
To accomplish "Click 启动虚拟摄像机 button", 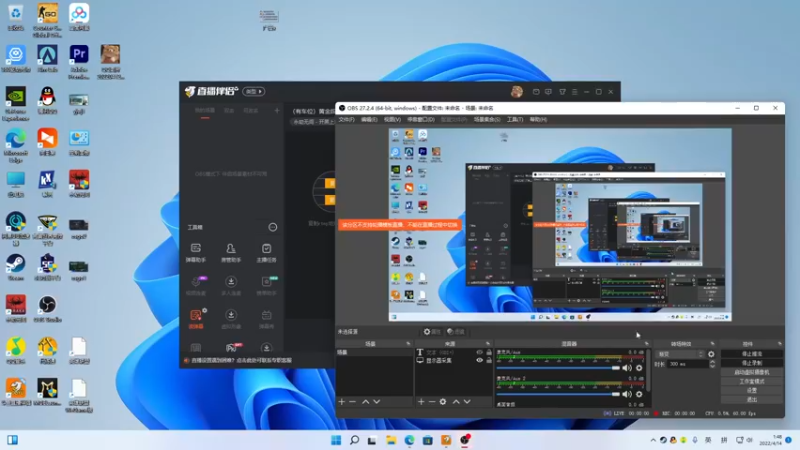I will click(x=752, y=372).
